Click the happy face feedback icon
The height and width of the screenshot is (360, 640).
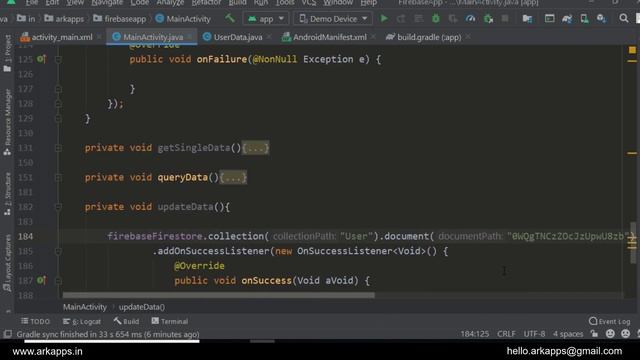pyautogui.click(x=610, y=334)
